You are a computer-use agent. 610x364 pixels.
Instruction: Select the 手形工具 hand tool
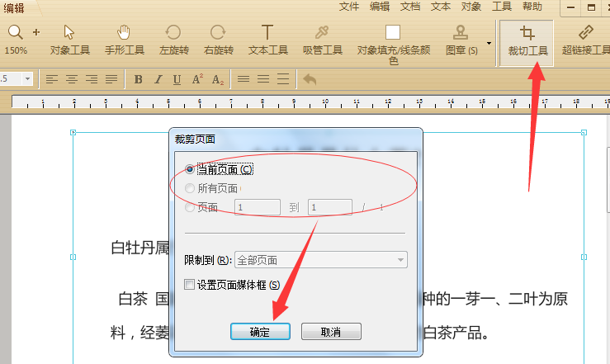125,40
